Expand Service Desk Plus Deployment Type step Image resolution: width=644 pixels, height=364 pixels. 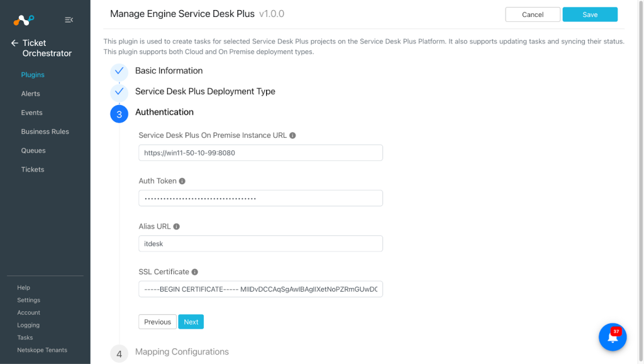[206, 92]
